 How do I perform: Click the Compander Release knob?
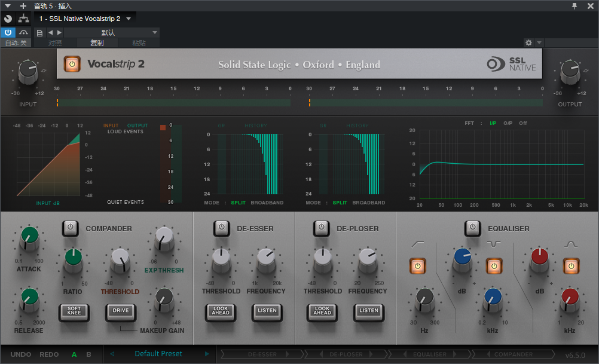pos(29,300)
